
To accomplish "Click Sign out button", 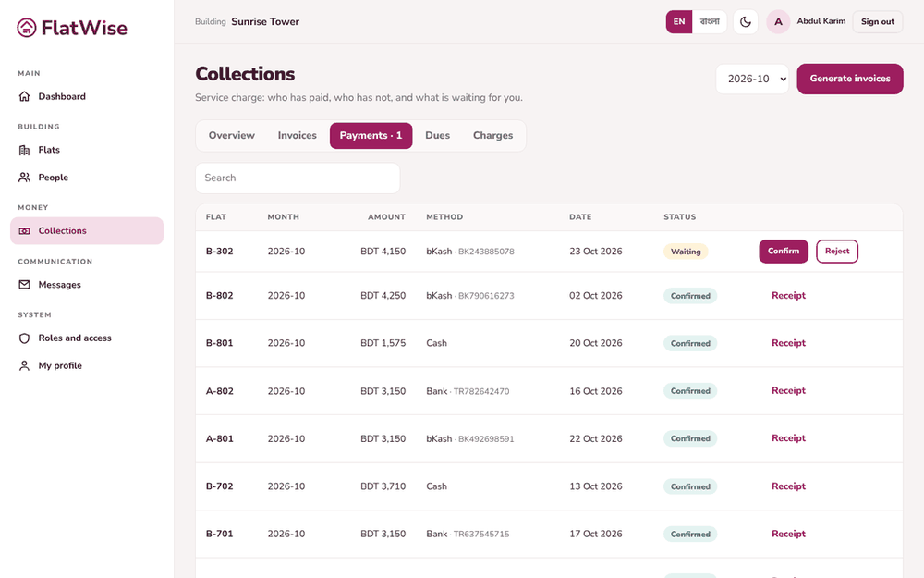I will click(878, 22).
